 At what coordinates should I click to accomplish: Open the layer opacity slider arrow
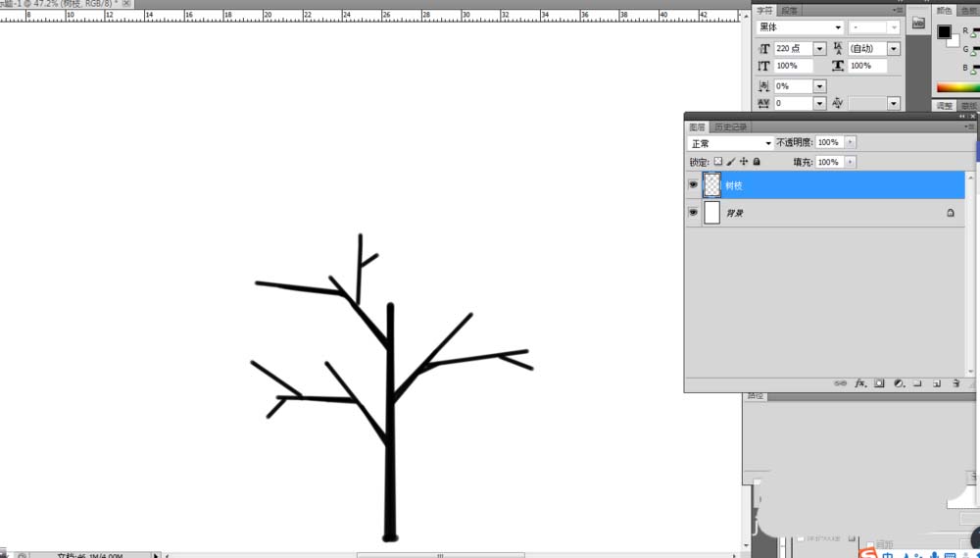(850, 143)
